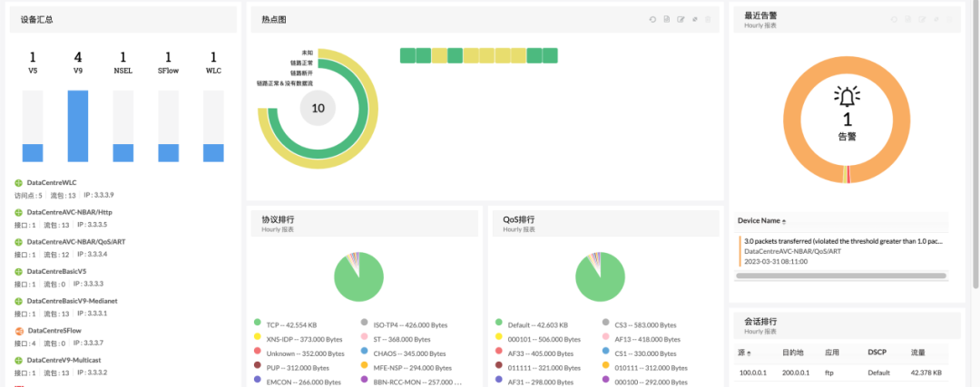The image size is (980, 387).
Task: Click 42.378 KB traffic cell
Action: [926, 372]
